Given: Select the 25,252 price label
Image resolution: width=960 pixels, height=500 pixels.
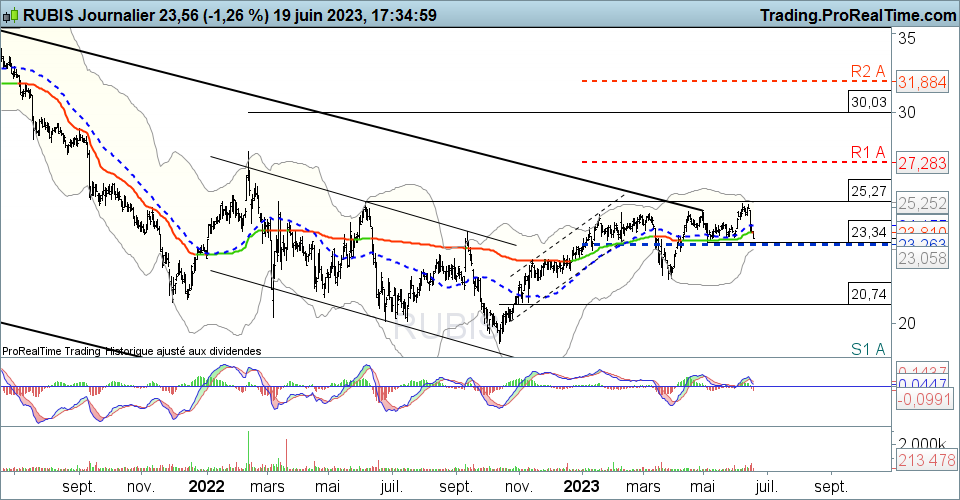Looking at the screenshot, I should [922, 203].
